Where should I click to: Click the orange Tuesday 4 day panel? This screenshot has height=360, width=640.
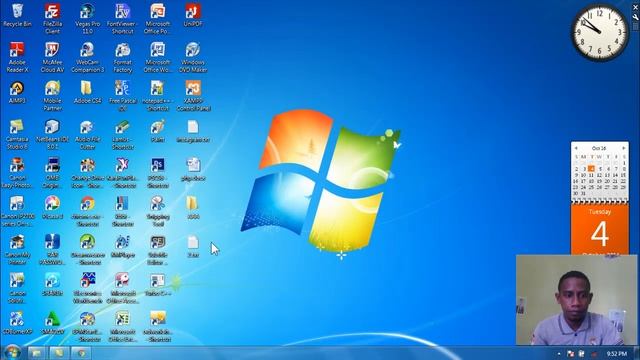point(600,230)
